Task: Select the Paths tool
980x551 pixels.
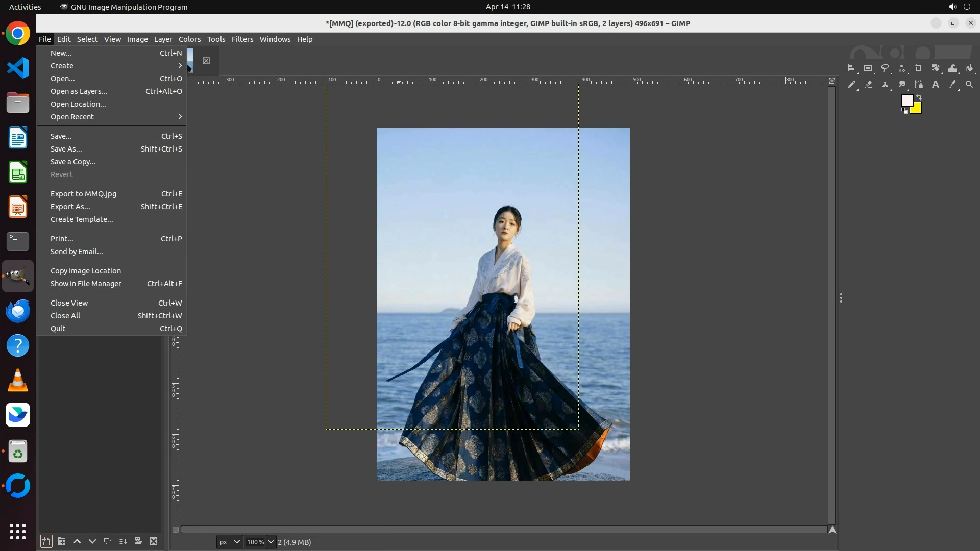Action: [919, 85]
